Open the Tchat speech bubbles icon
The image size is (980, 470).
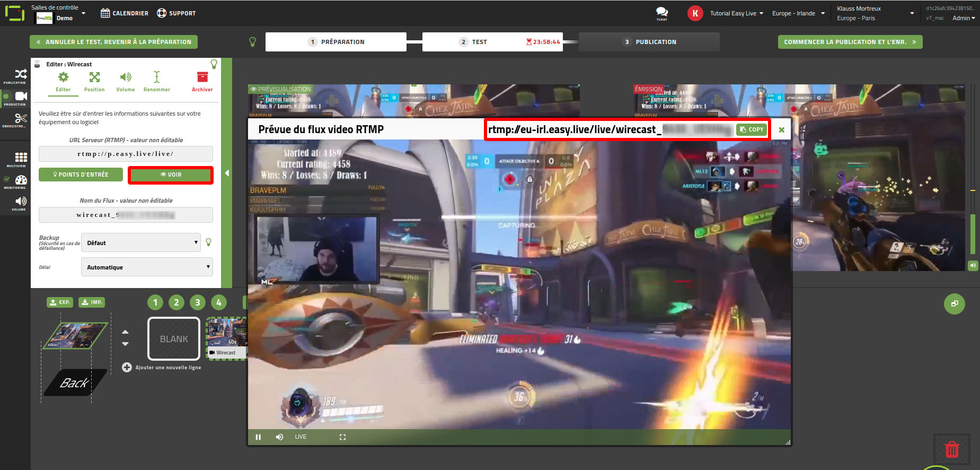coord(662,13)
